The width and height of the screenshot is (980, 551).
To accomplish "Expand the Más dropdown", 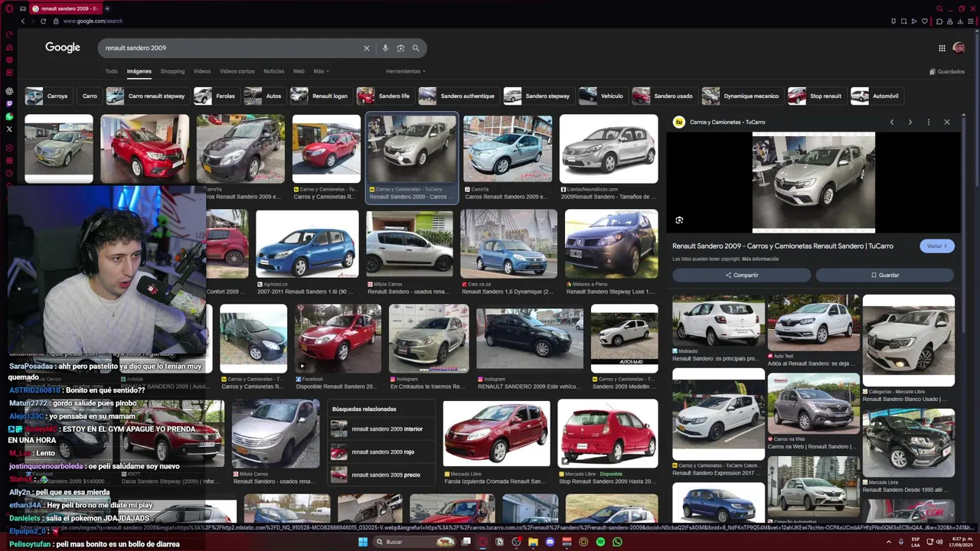I will (x=321, y=71).
